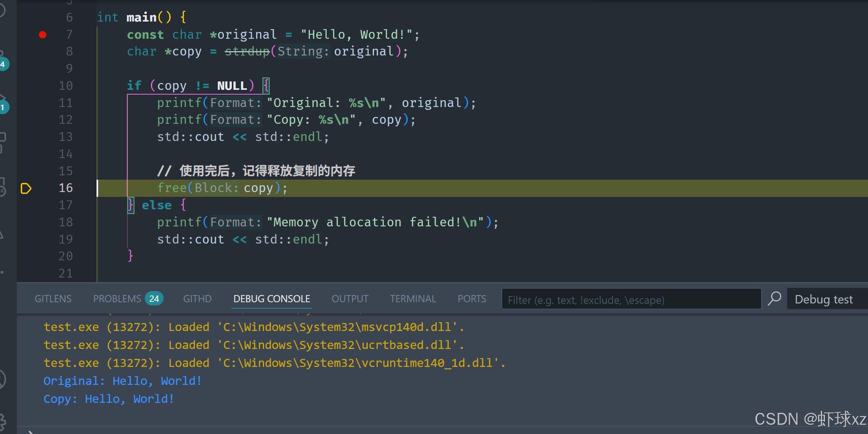This screenshot has width=868, height=434.
Task: Open the Debug test session dropdown
Action: pyautogui.click(x=824, y=299)
